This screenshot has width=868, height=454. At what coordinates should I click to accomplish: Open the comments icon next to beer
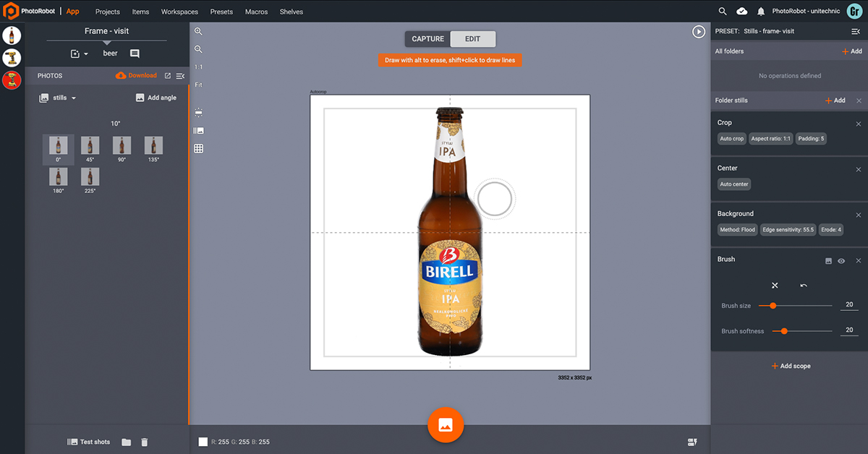click(x=135, y=53)
